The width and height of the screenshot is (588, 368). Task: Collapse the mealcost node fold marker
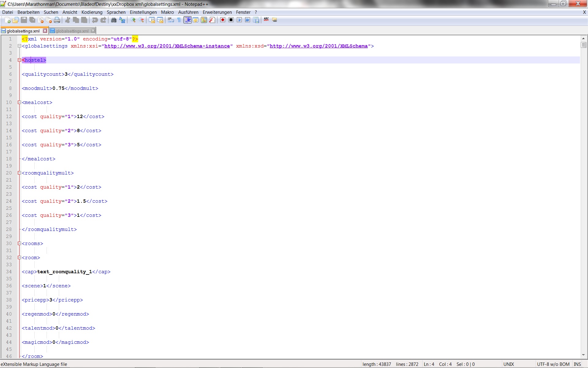19,102
